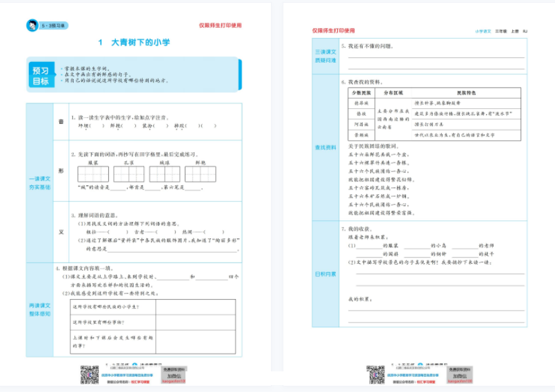The height and width of the screenshot is (392, 555).
Task: Click question "1. 读一读生字表中的生字"
Action: click(121, 117)
